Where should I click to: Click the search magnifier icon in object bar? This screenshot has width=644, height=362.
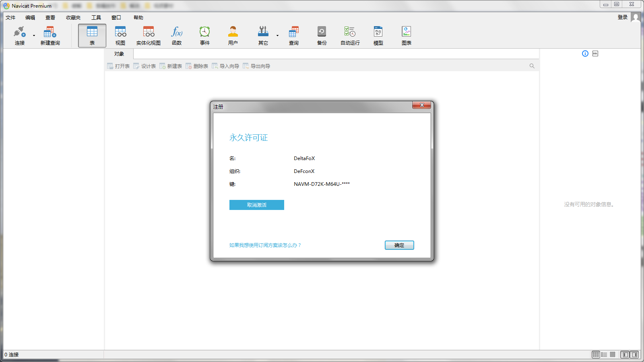[x=532, y=66]
